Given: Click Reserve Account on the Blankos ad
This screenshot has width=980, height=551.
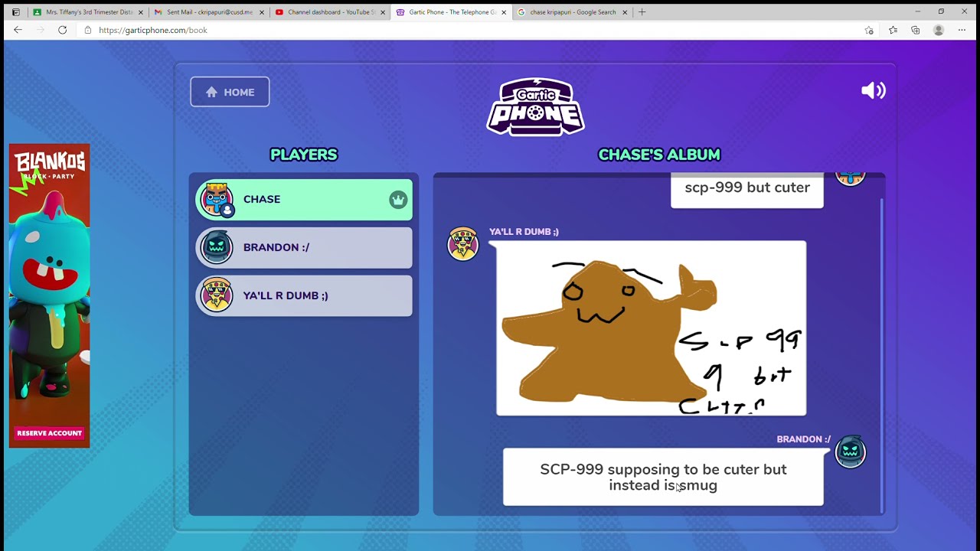Looking at the screenshot, I should pos(50,433).
